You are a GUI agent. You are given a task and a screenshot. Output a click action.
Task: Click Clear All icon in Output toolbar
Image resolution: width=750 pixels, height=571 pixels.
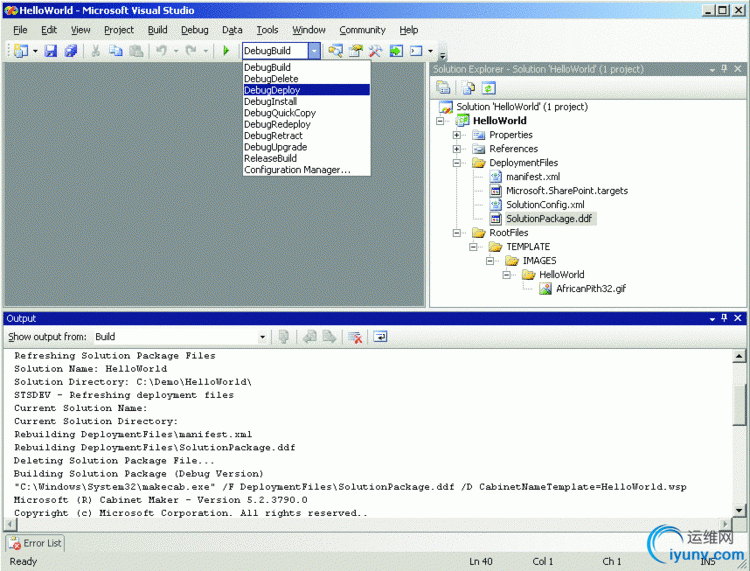click(355, 337)
